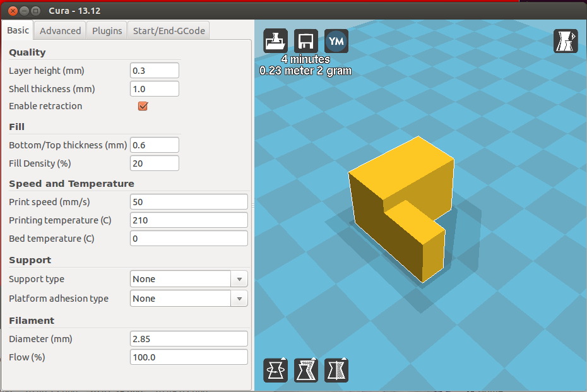Select the Basic tab
This screenshot has width=587, height=392.
[18, 30]
